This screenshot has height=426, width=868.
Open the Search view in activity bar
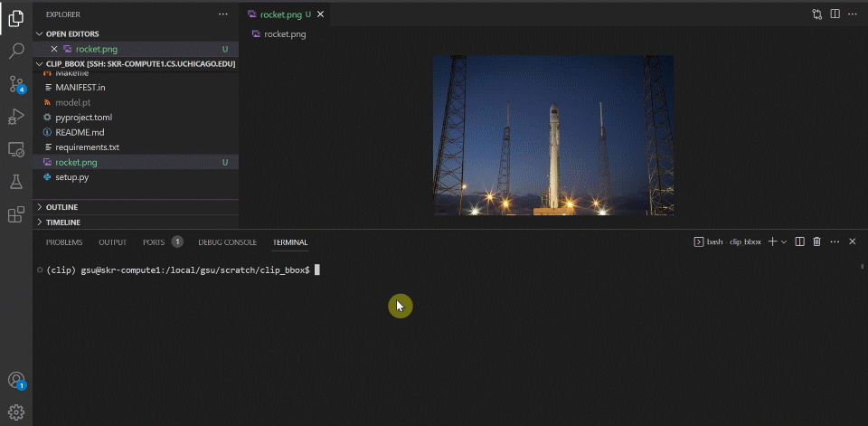pos(16,51)
